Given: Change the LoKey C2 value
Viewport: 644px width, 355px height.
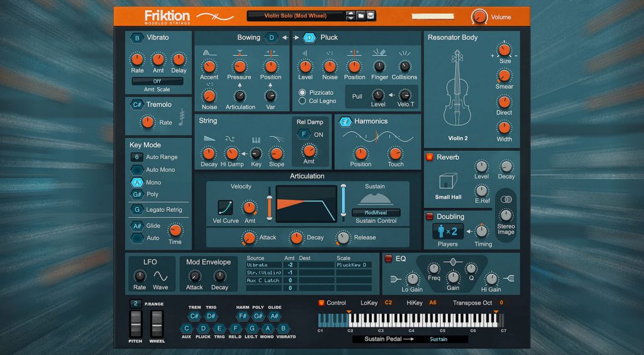Looking at the screenshot, I should click(x=388, y=303).
